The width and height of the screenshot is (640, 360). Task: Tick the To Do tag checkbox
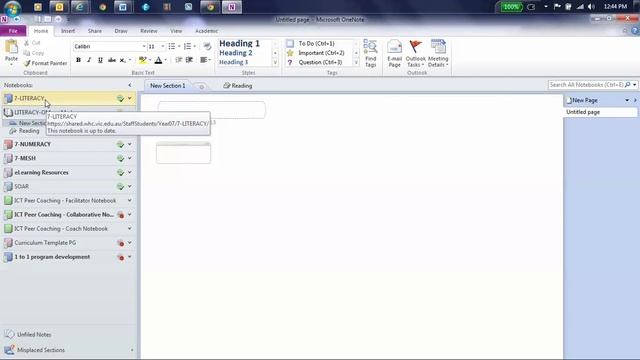coord(290,43)
